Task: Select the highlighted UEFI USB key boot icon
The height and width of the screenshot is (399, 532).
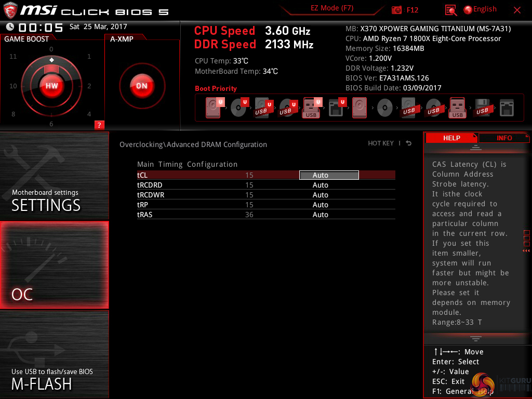Action: pos(312,108)
